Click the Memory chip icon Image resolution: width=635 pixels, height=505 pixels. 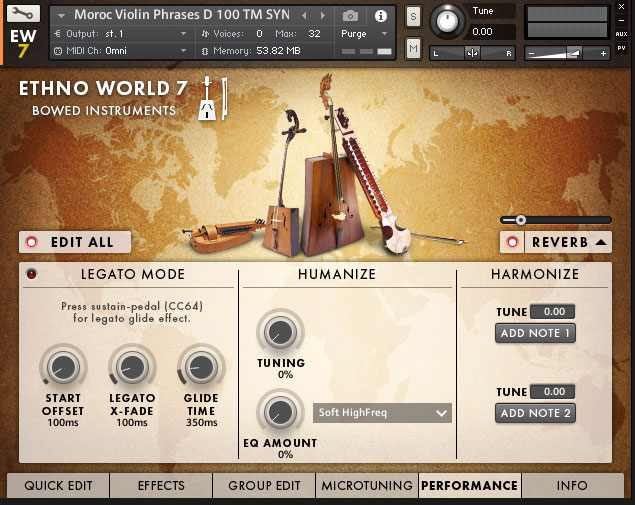point(205,51)
